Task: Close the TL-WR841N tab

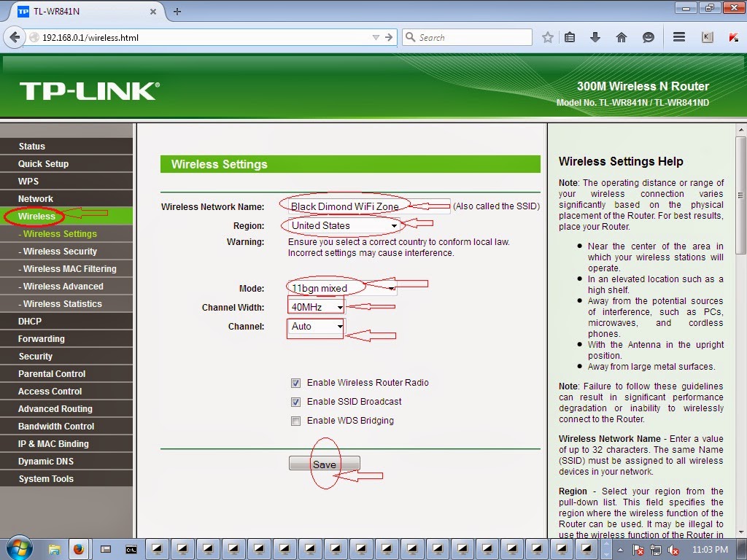Action: pos(153,12)
